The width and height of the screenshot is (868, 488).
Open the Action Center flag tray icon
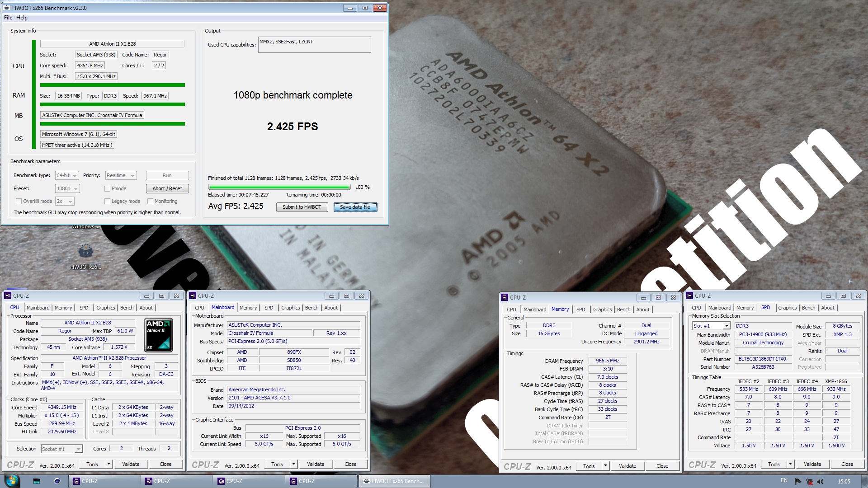[x=798, y=481]
